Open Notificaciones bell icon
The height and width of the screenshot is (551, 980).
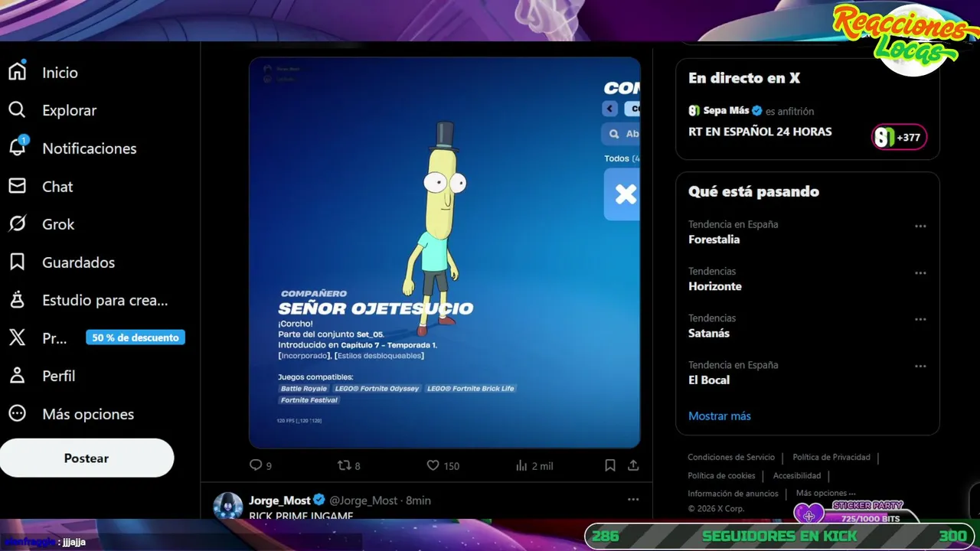tap(17, 148)
